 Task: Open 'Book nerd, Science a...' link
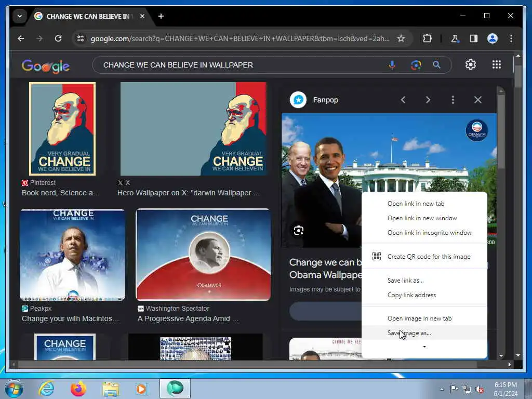61,193
